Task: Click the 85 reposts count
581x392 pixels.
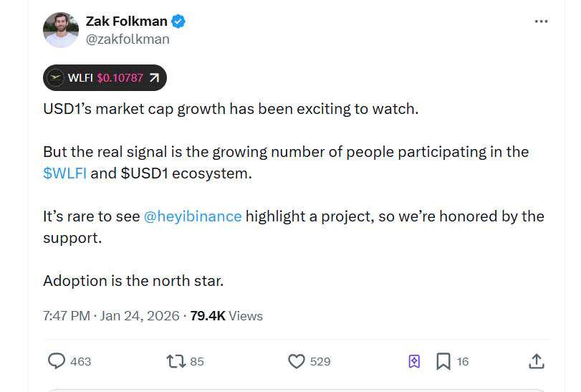Action: pos(197,362)
